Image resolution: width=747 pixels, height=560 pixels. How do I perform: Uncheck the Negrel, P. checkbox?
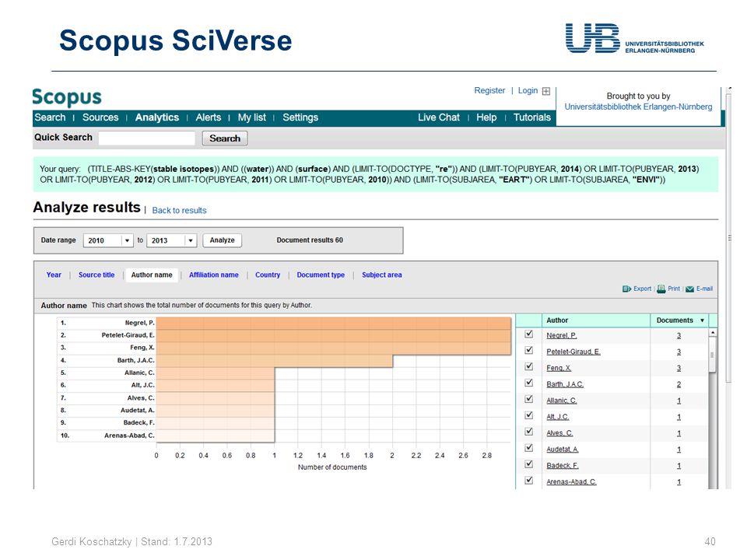pos(529,334)
